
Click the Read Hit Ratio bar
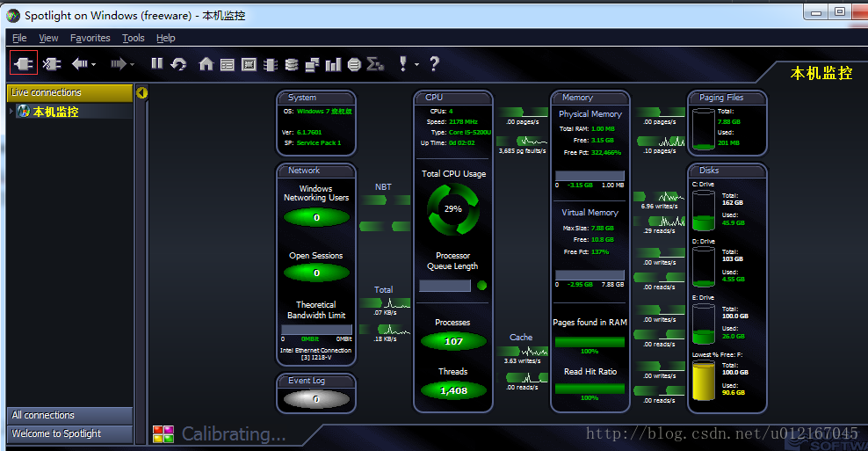(590, 389)
